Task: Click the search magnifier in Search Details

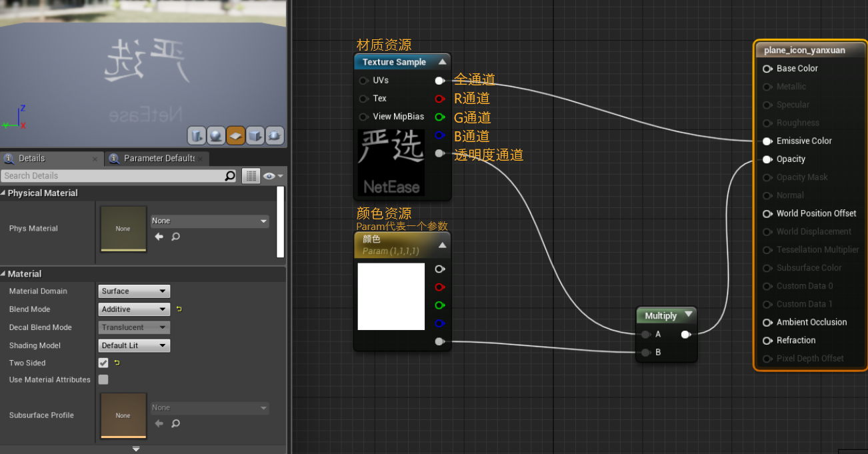Action: 229,175
